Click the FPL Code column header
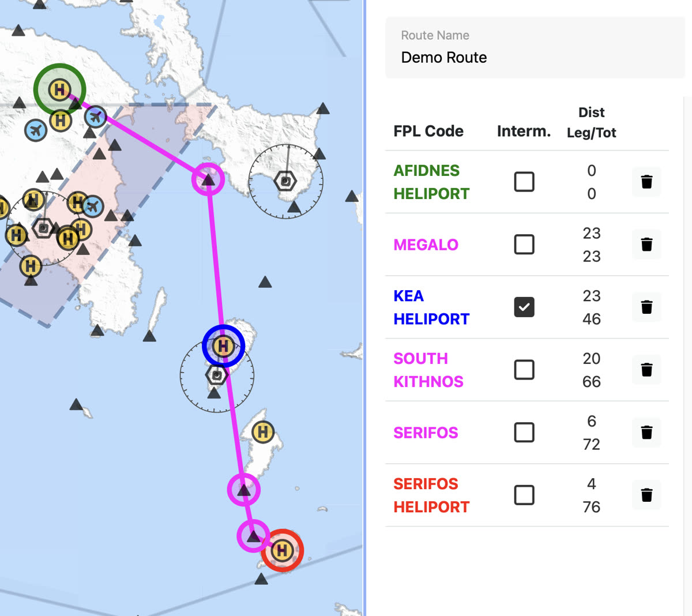This screenshot has width=692, height=616. click(x=428, y=131)
